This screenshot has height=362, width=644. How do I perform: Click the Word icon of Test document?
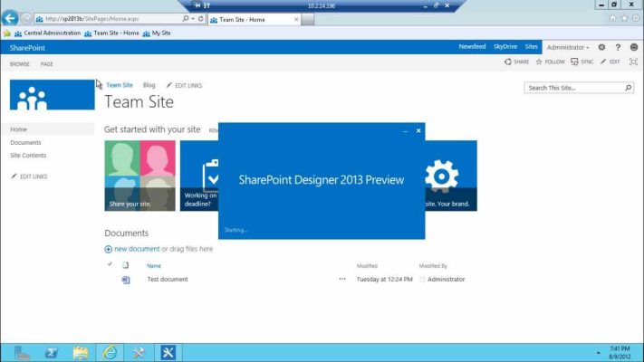click(126, 280)
